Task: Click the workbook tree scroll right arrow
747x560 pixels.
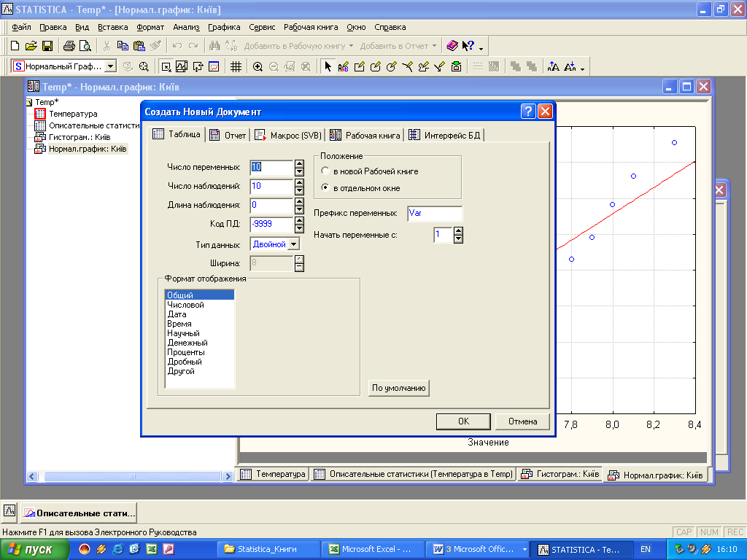Action: [228, 476]
